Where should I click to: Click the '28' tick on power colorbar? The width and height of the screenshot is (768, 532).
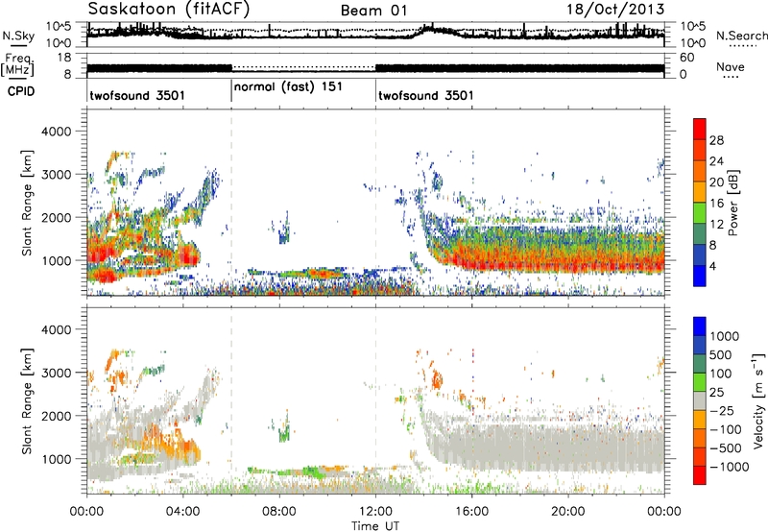point(716,140)
